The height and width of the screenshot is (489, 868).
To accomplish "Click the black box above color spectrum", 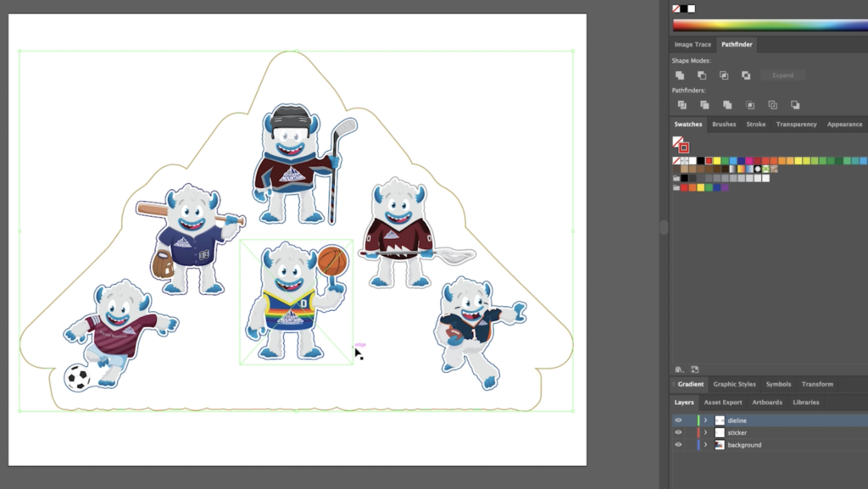I will pos(684,8).
